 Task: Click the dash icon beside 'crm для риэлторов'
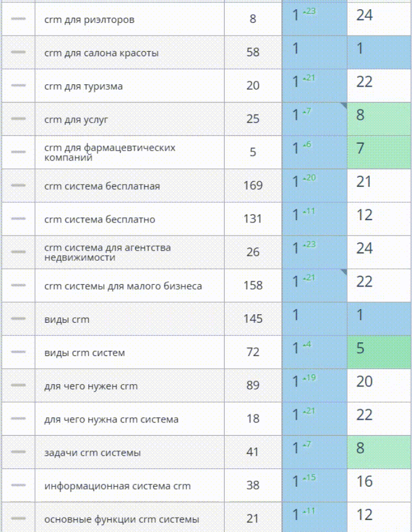pos(18,19)
